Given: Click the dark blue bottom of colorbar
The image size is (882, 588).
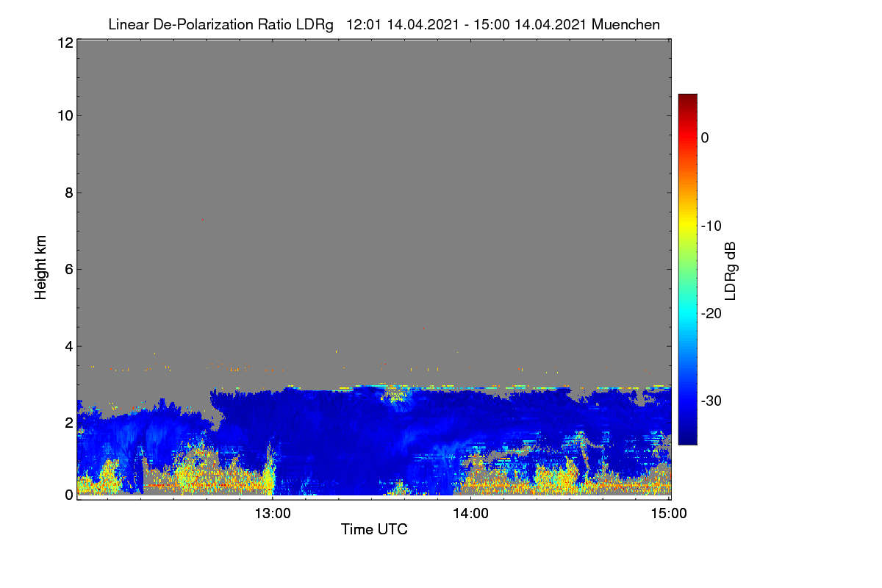Looking at the screenshot, I should (687, 440).
